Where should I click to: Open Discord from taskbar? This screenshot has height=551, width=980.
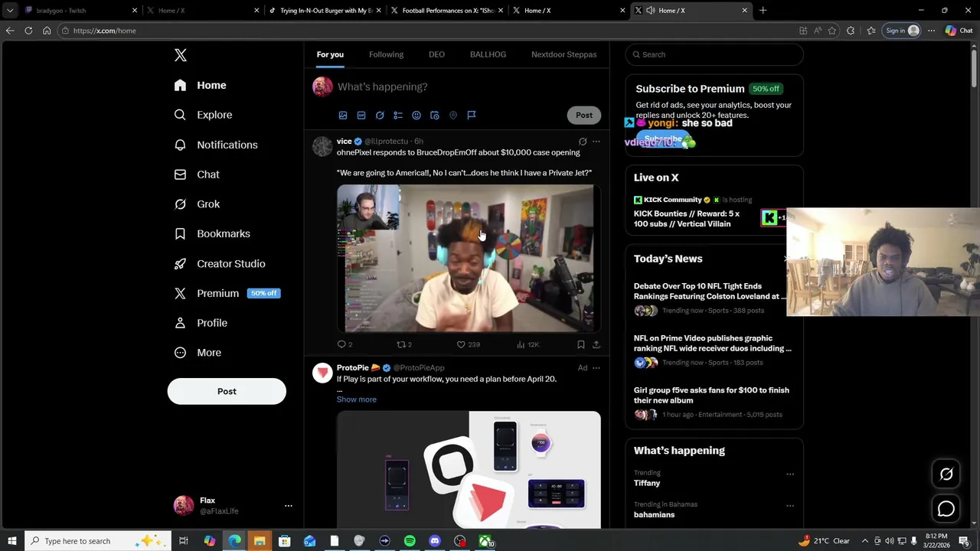coord(435,541)
